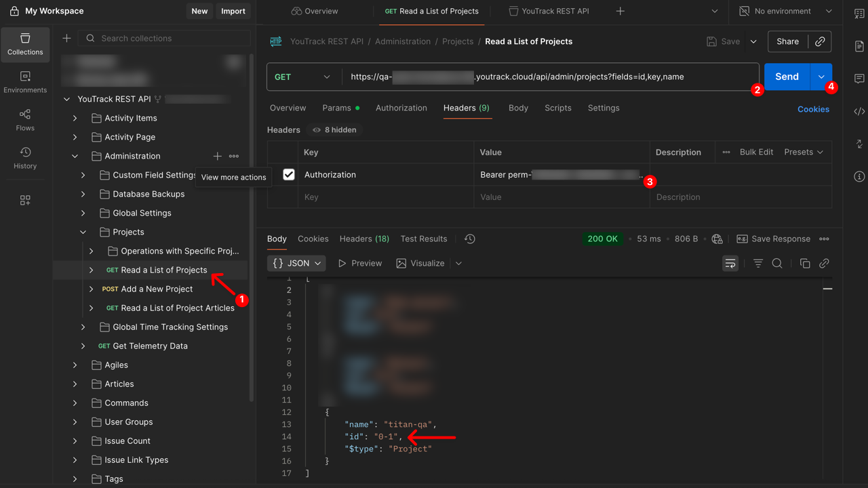Open the Environments sidebar panel
Screen dimensions: 868x488
click(24, 81)
